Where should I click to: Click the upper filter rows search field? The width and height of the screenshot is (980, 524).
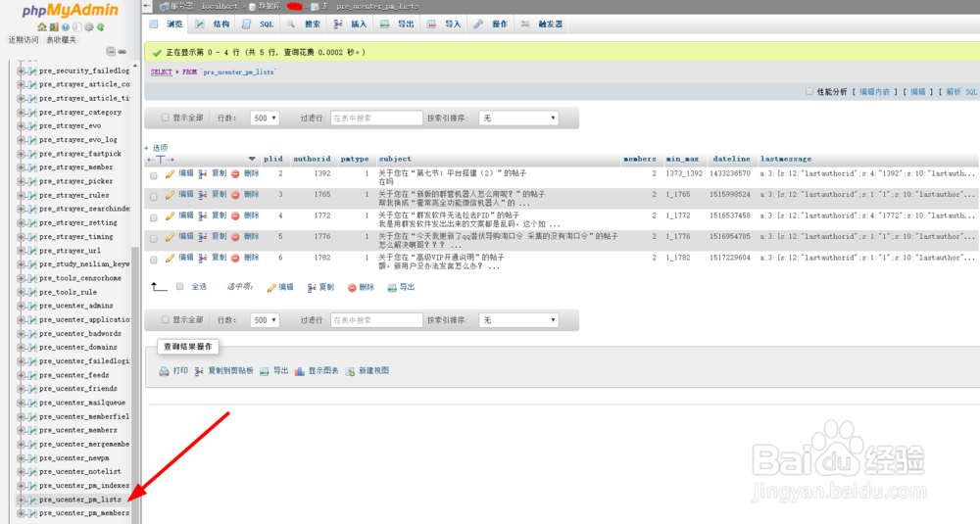click(377, 119)
